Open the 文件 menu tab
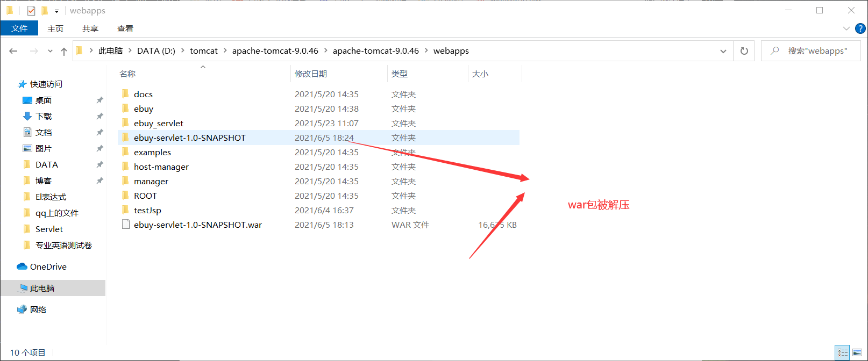Image resolution: width=868 pixels, height=361 pixels. pyautogui.click(x=19, y=28)
